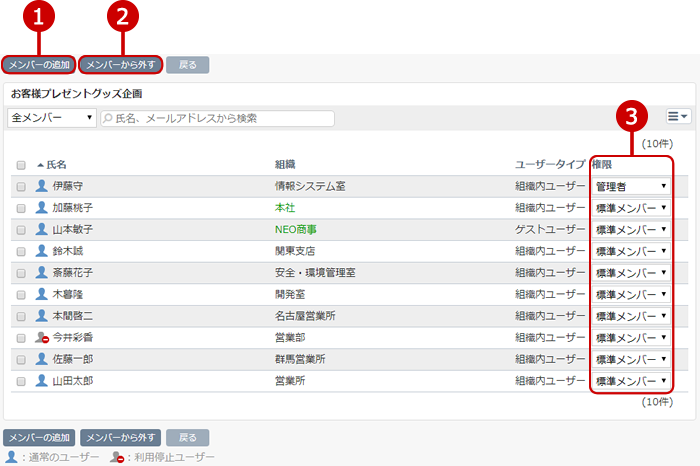The height and width of the screenshot is (466, 700).
Task: Open the 全メンバー filter dropdown
Action: click(x=52, y=118)
